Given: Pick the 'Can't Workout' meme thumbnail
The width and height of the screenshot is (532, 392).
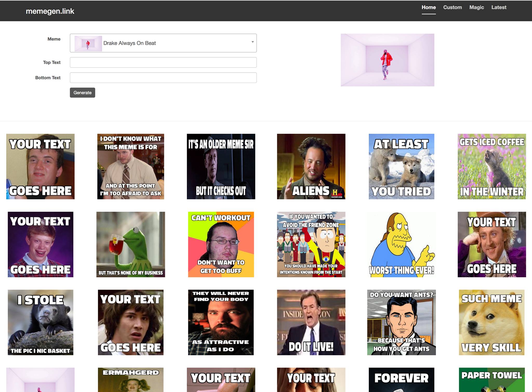Looking at the screenshot, I should click(221, 244).
